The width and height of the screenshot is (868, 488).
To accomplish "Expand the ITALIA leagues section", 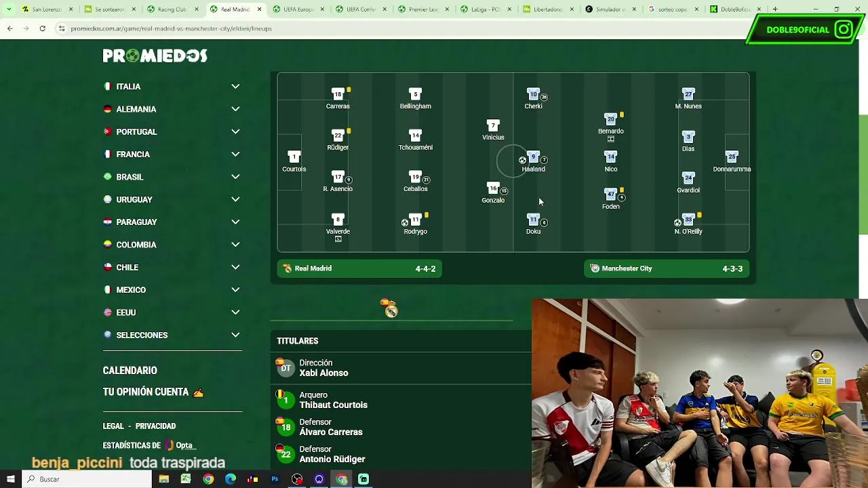I will pos(235,86).
